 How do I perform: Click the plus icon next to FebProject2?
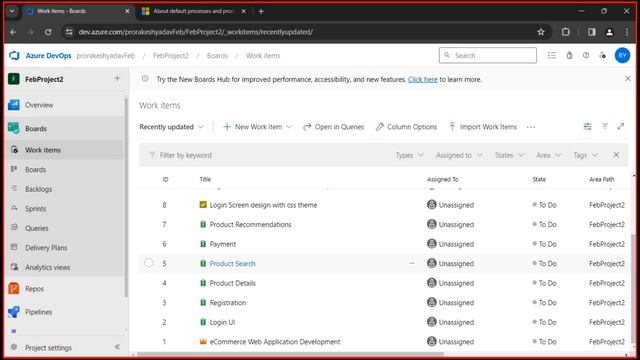tap(117, 78)
